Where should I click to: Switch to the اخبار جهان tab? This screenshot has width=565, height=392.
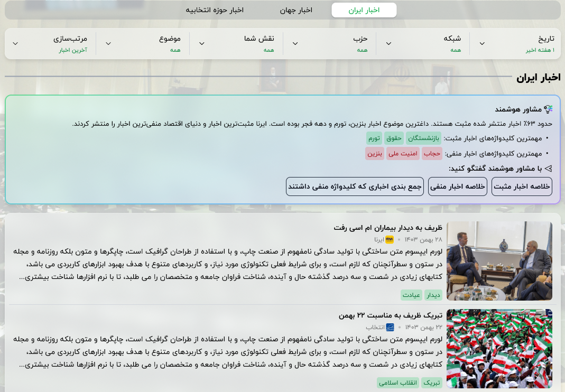tap(296, 10)
